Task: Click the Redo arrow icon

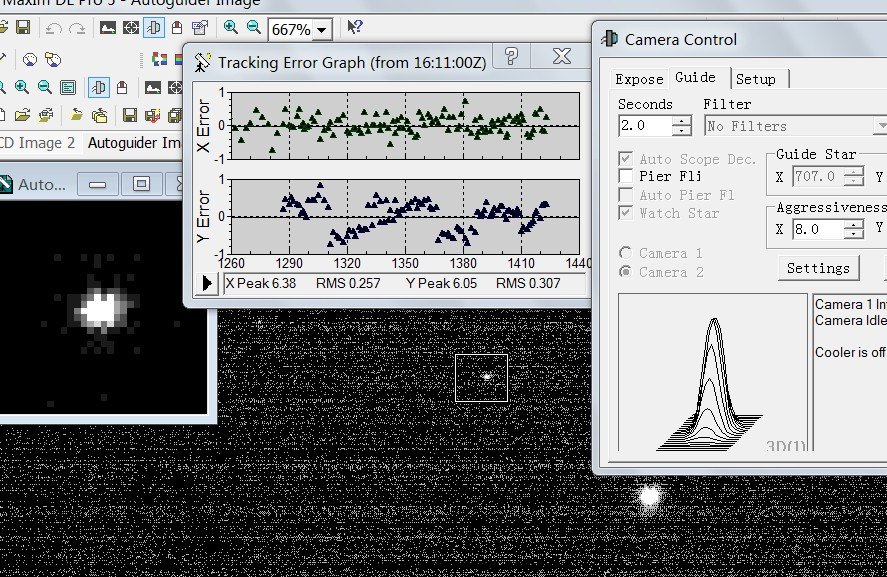Action: point(77,28)
